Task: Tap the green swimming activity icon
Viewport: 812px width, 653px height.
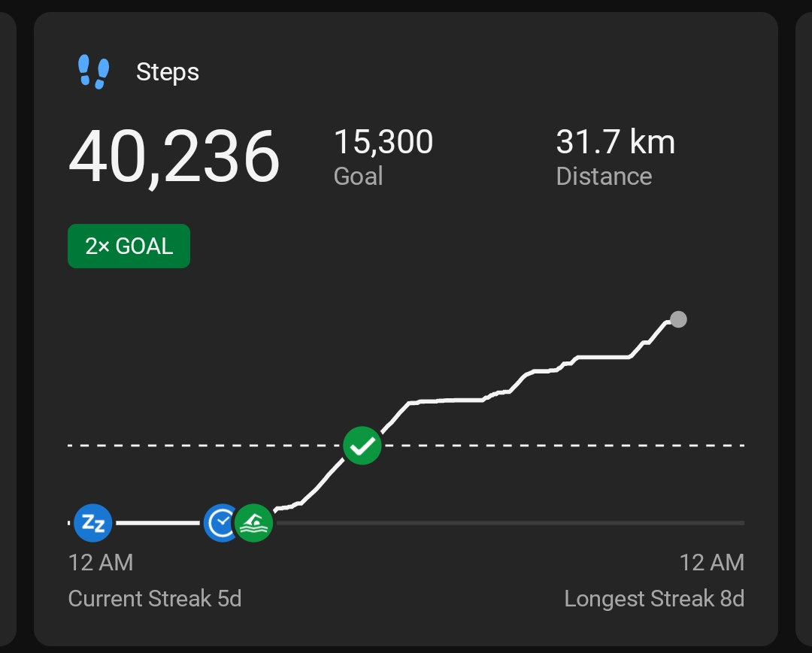Action: [253, 523]
